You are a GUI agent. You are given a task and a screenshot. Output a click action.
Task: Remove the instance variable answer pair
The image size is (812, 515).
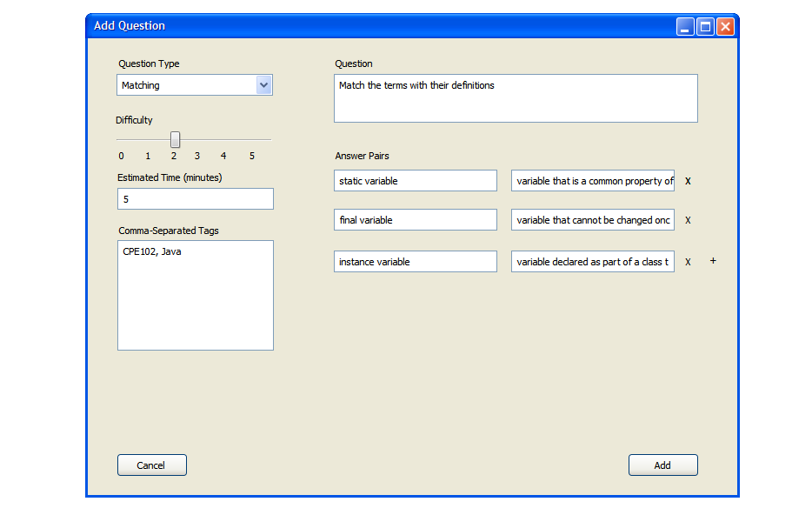[x=688, y=262]
